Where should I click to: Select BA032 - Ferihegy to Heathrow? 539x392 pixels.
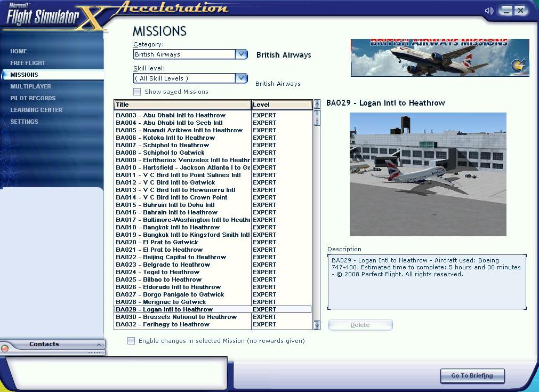(213, 325)
